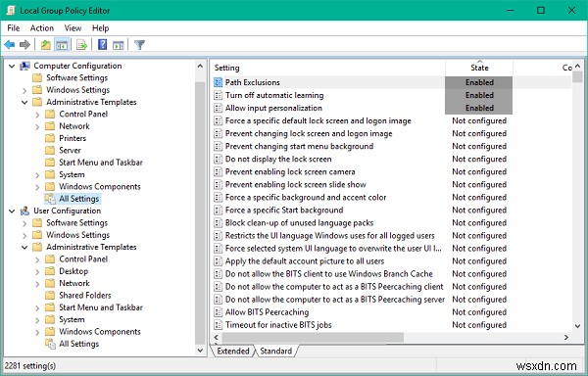Click the Up one level folder icon
The height and width of the screenshot is (376, 588).
coord(46,45)
